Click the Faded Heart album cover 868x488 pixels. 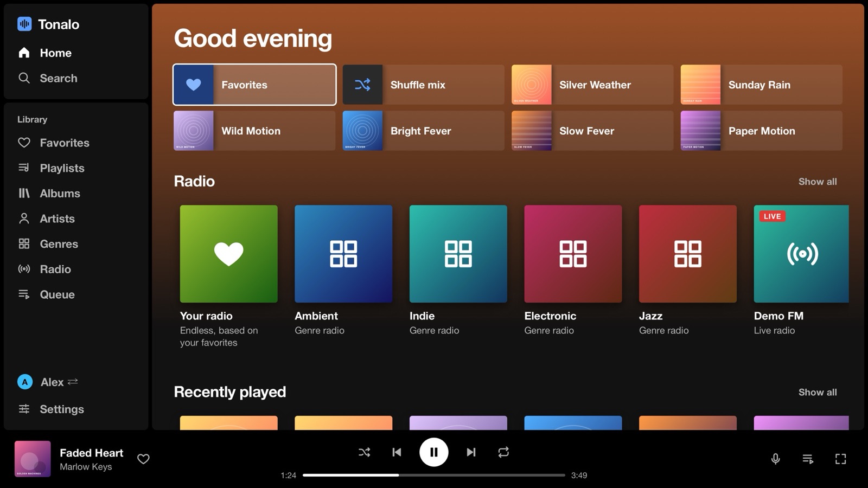pyautogui.click(x=33, y=459)
